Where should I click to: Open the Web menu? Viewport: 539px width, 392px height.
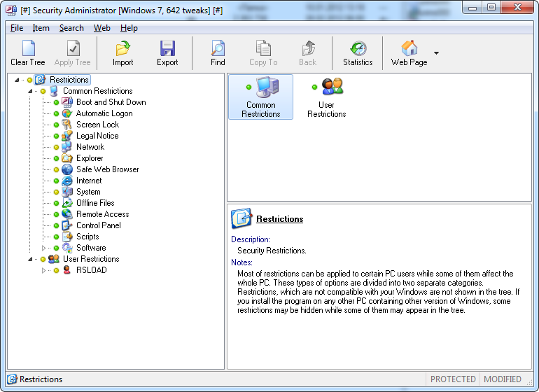tap(101, 28)
